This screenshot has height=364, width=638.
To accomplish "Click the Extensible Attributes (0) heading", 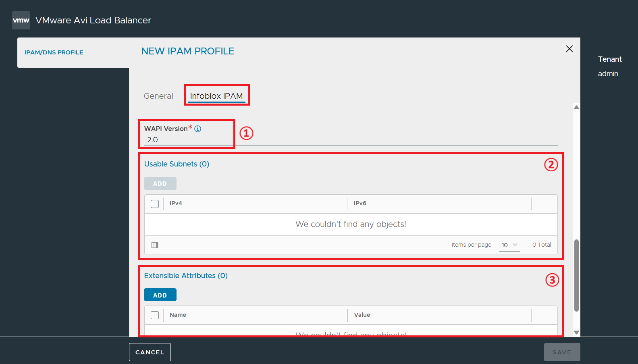I will tap(186, 276).
